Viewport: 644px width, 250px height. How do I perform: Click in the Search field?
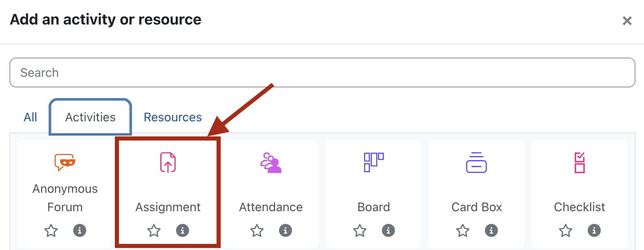322,73
